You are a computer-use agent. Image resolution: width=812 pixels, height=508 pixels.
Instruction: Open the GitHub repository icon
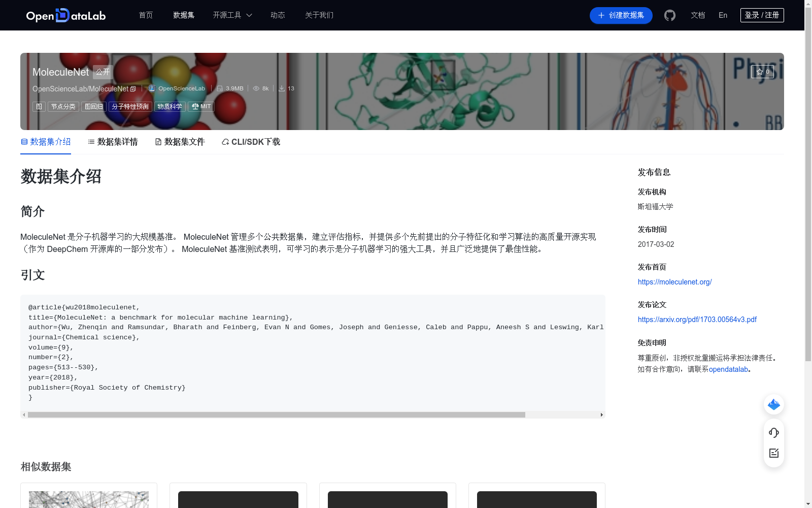click(670, 15)
